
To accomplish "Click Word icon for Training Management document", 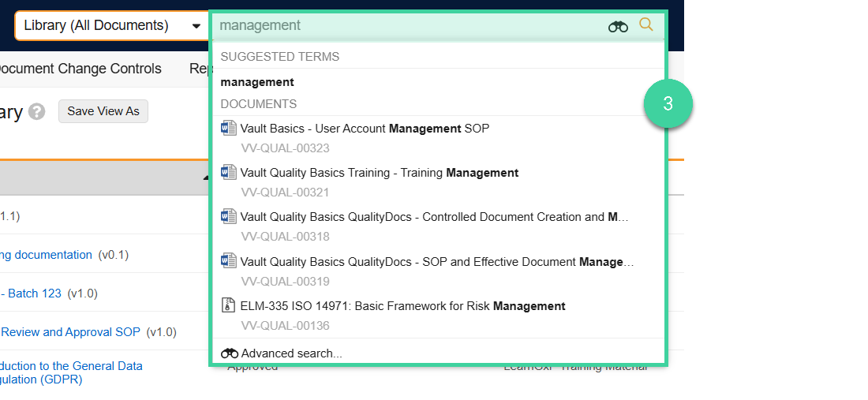I will point(229,173).
